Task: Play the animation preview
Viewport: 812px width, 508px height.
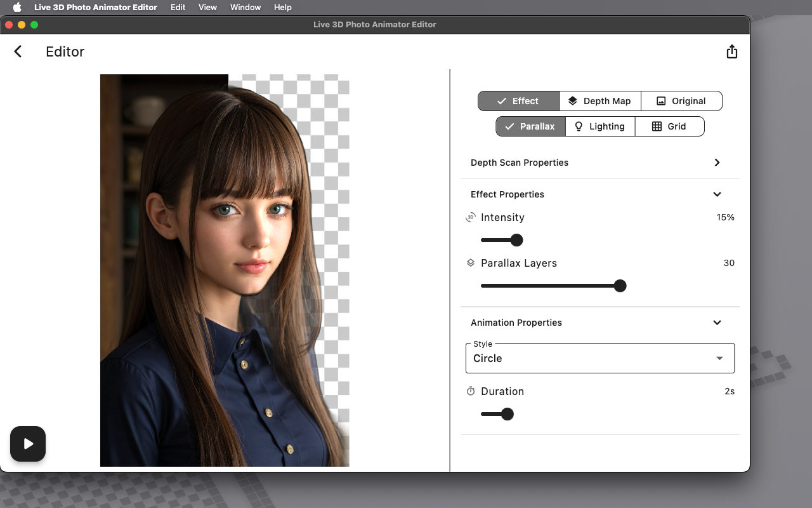Action: click(x=28, y=444)
